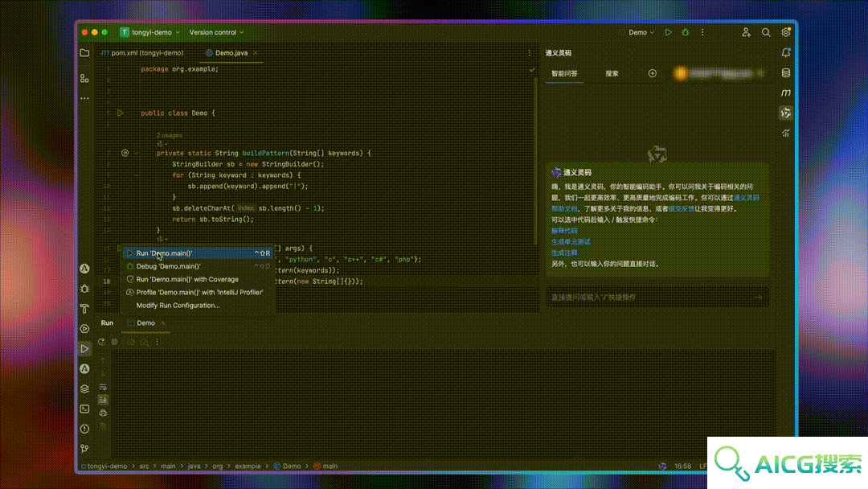Close the Demo.java editor tab
Viewport: 868px width, 489px height.
click(x=256, y=53)
